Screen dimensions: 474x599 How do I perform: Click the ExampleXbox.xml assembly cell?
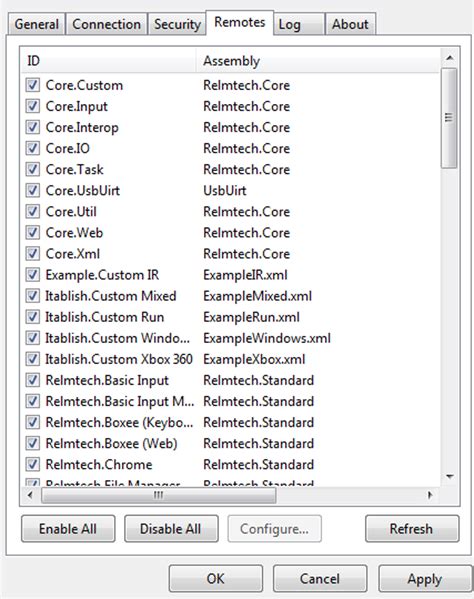(254, 359)
